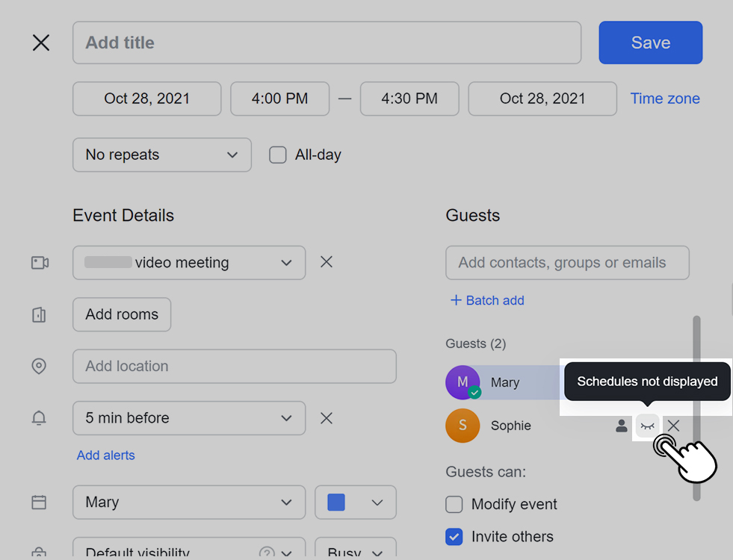Remove Sophie from the guest list

673,426
